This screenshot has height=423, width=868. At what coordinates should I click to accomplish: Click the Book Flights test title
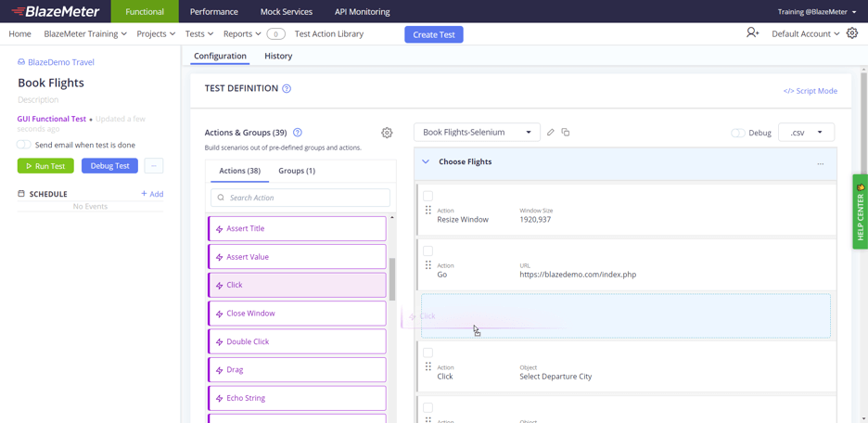(51, 83)
